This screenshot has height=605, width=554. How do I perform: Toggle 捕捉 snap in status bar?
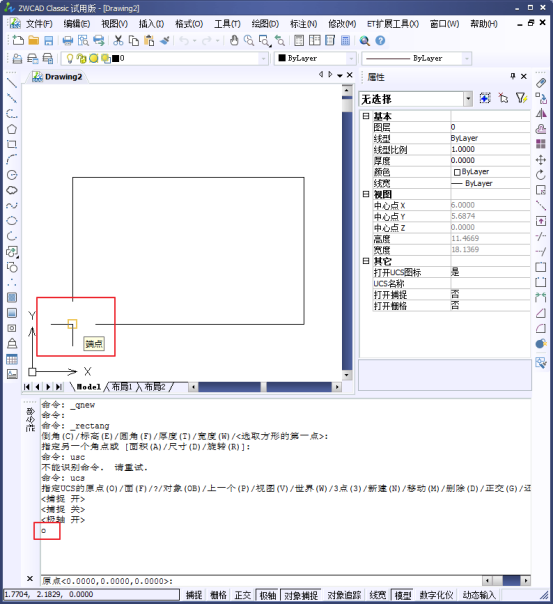[194, 595]
